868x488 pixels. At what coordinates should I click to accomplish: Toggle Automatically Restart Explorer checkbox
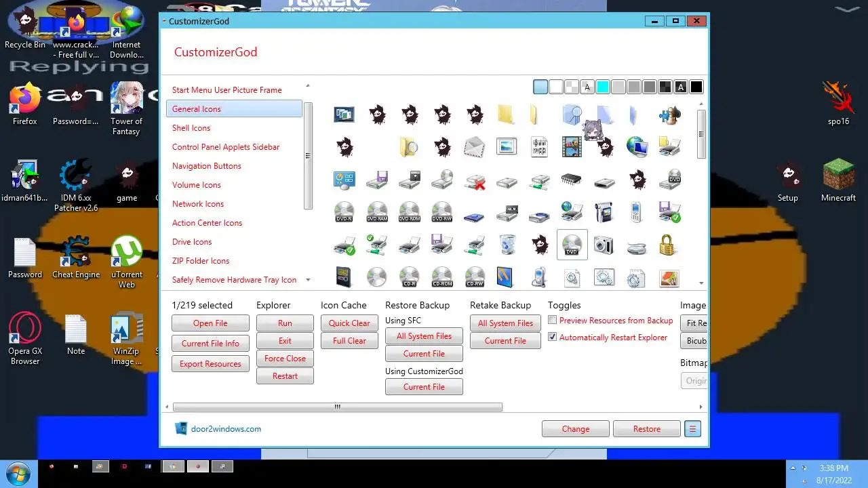tap(552, 337)
